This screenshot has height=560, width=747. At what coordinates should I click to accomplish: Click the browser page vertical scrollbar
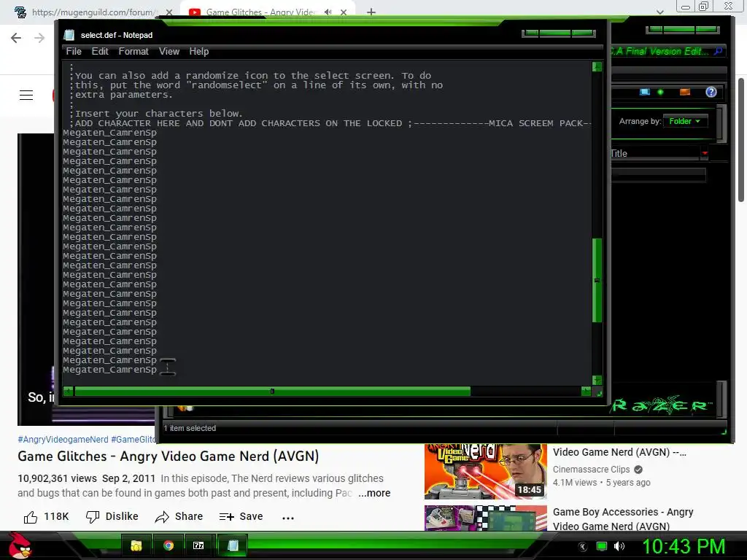point(741,141)
